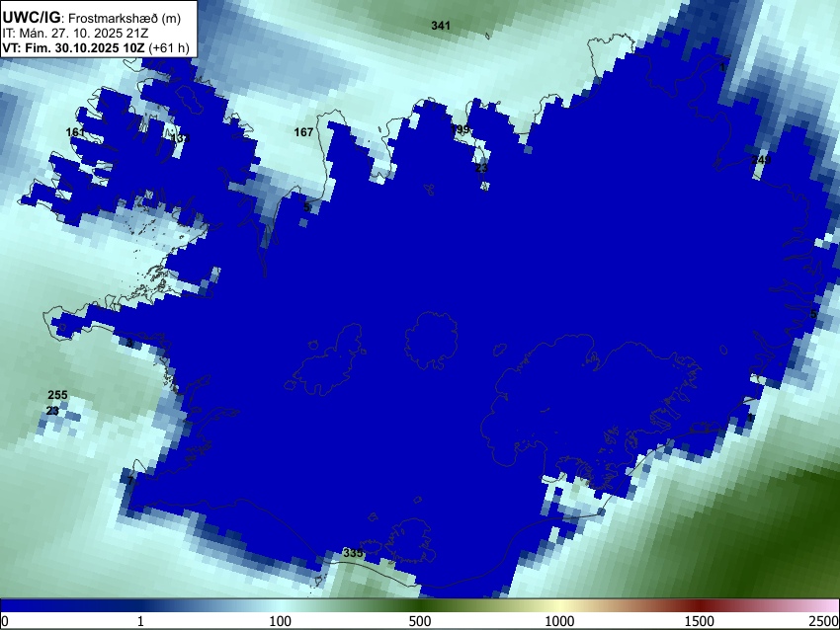Click the 3 value on the map
Screen dimensions: 840x630
pos(129,343)
